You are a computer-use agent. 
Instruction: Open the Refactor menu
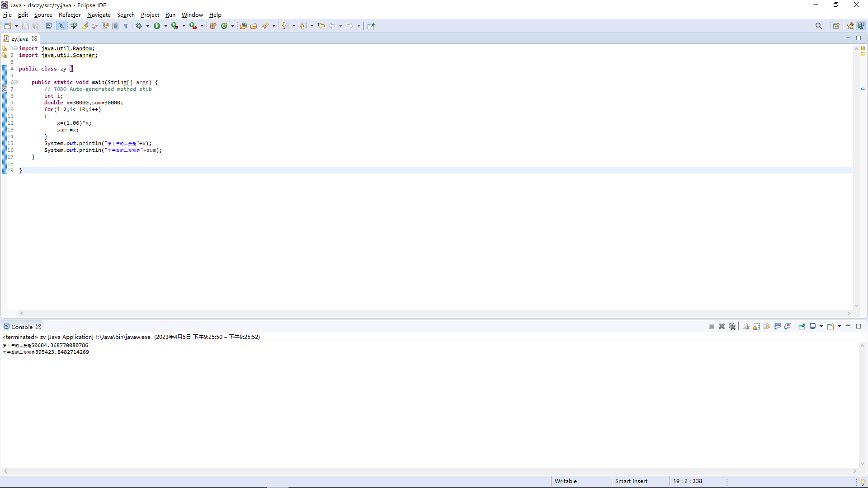click(x=70, y=15)
